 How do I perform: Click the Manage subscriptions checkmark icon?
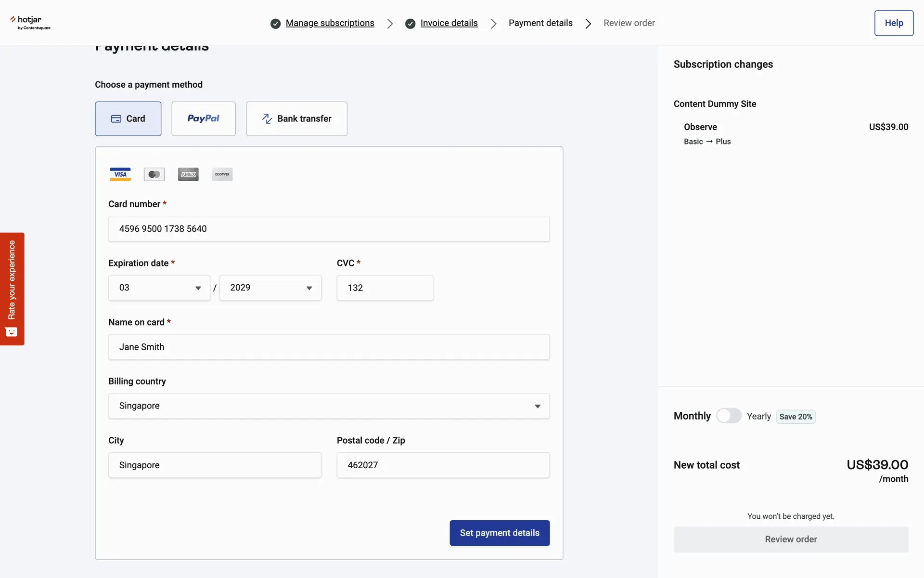275,24
